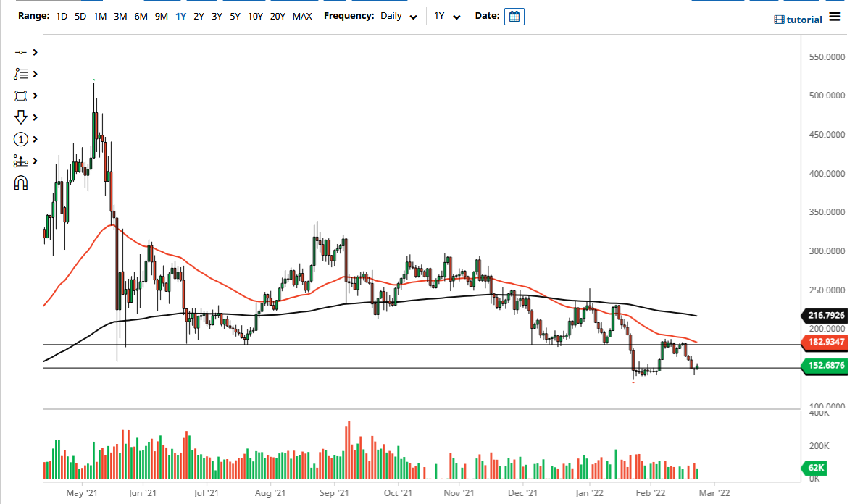Select the numbered label annotation tool

coord(20,138)
